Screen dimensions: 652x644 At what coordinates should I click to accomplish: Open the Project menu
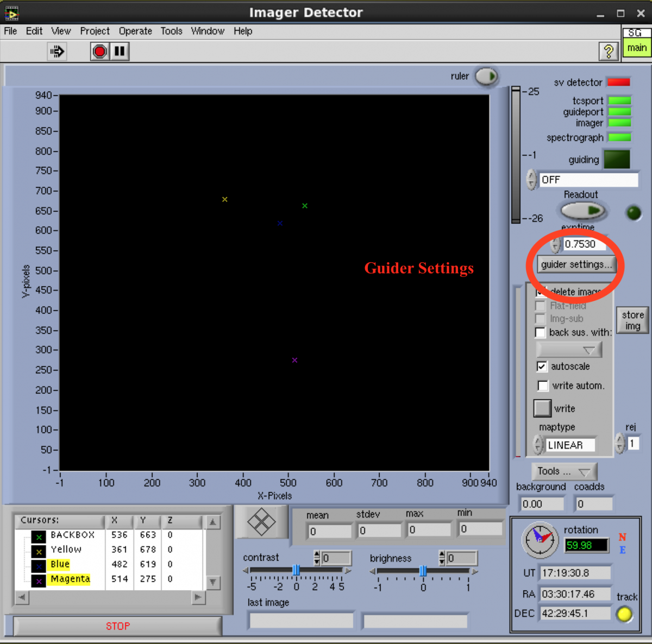(95, 31)
